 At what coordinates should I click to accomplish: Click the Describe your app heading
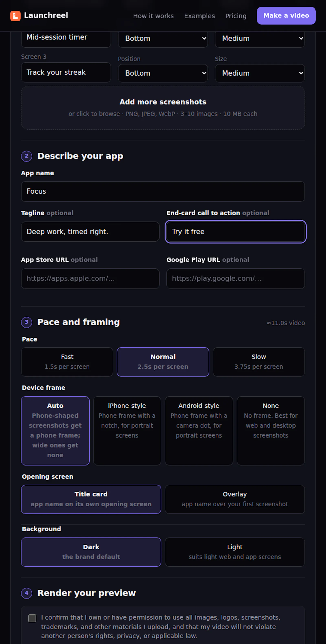coord(80,156)
